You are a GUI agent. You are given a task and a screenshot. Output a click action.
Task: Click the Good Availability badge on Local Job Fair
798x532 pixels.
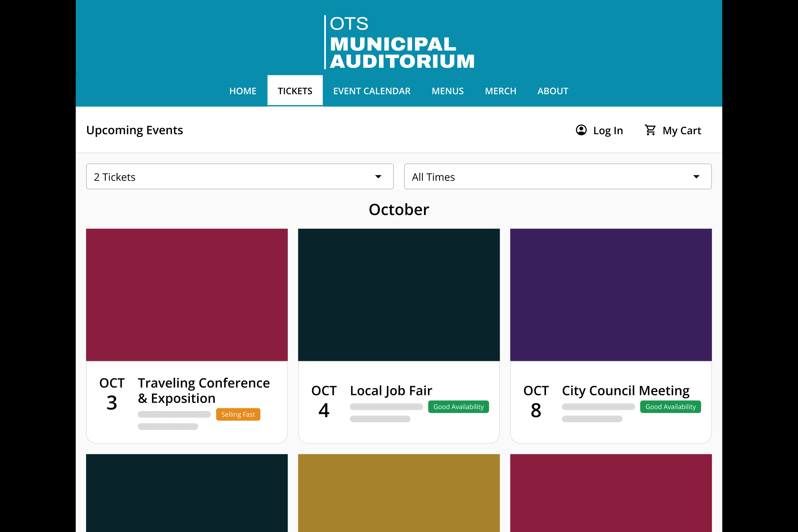click(x=459, y=407)
